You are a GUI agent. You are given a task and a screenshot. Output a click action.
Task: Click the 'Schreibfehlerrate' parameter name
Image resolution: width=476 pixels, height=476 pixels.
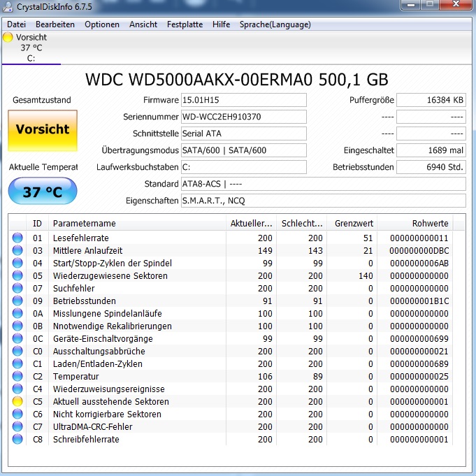coord(86,439)
